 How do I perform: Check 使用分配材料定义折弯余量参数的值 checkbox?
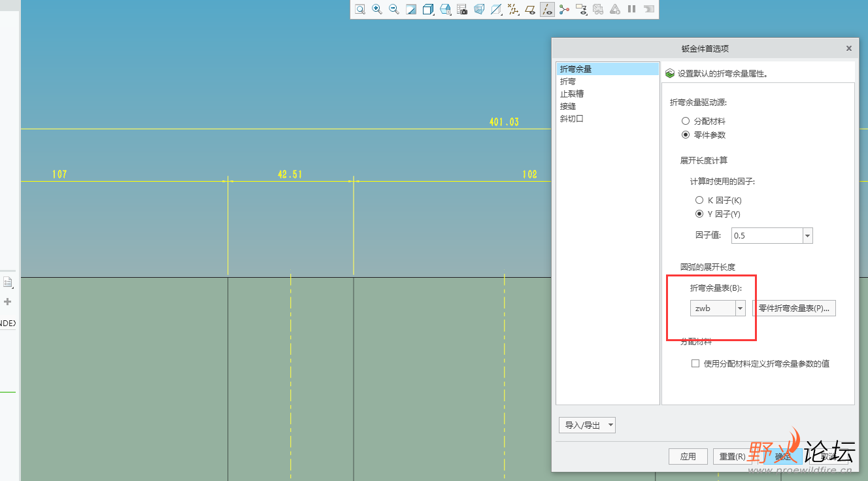tap(695, 363)
